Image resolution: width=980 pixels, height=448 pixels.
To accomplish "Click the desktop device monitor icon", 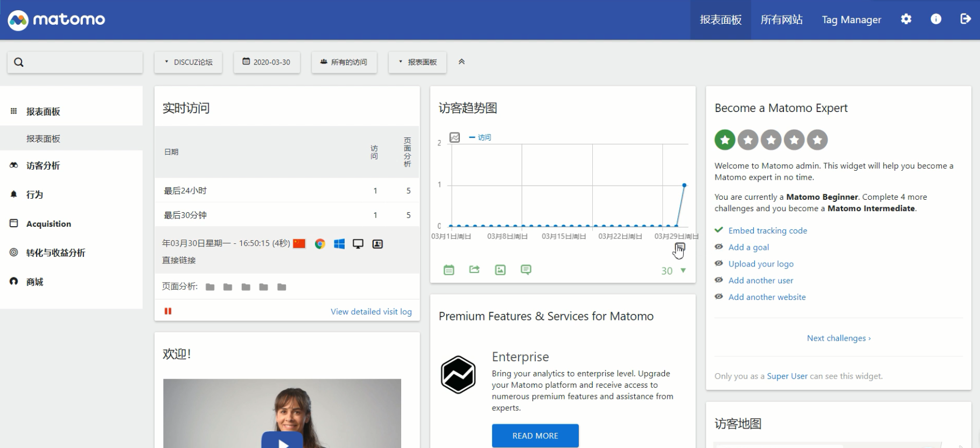I will coord(358,244).
